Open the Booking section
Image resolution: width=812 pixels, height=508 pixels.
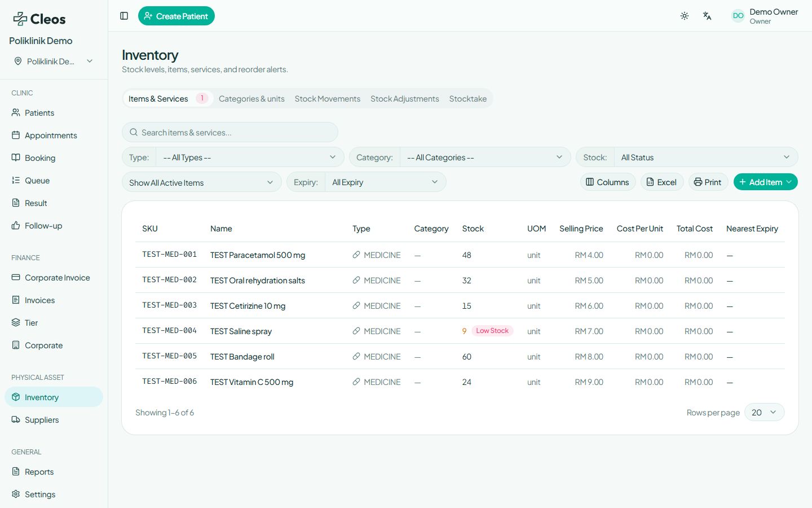54,158
